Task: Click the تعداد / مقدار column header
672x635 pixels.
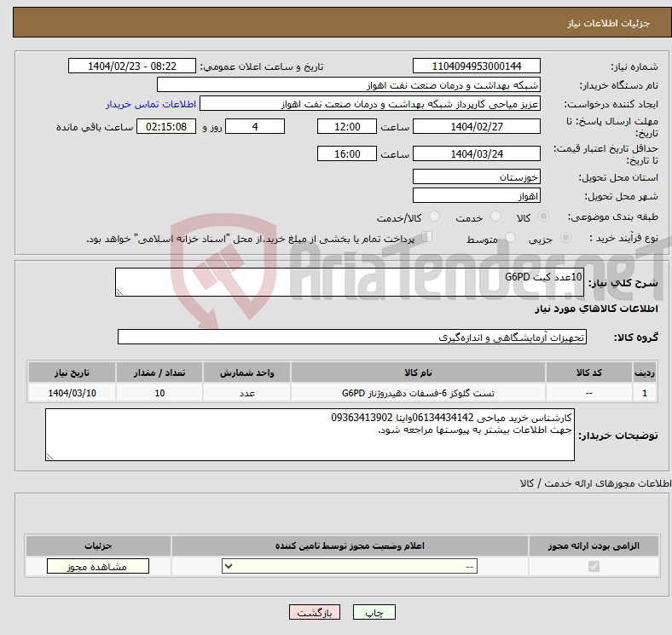Action: [x=159, y=372]
